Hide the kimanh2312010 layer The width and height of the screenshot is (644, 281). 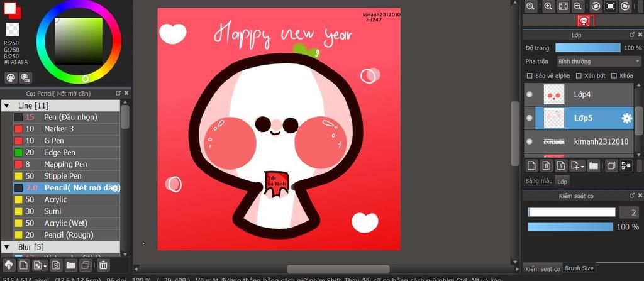tap(530, 141)
